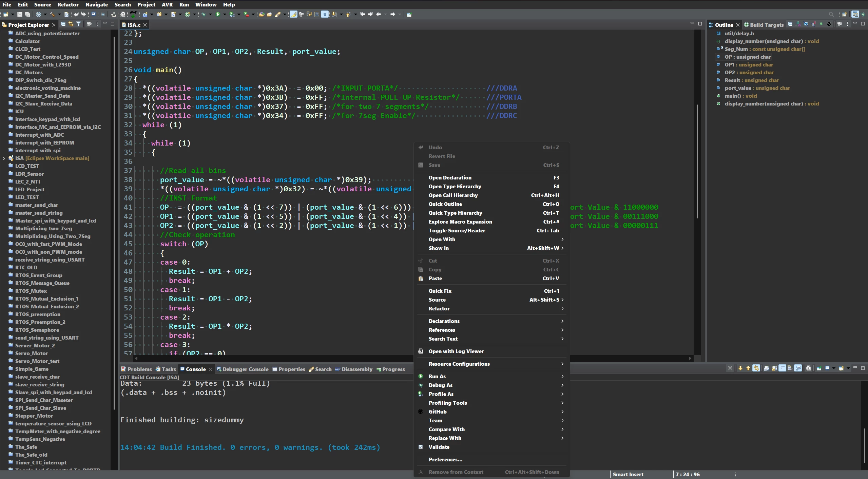Switch to the Disassembly tab
This screenshot has height=479, width=868.
[353, 369]
